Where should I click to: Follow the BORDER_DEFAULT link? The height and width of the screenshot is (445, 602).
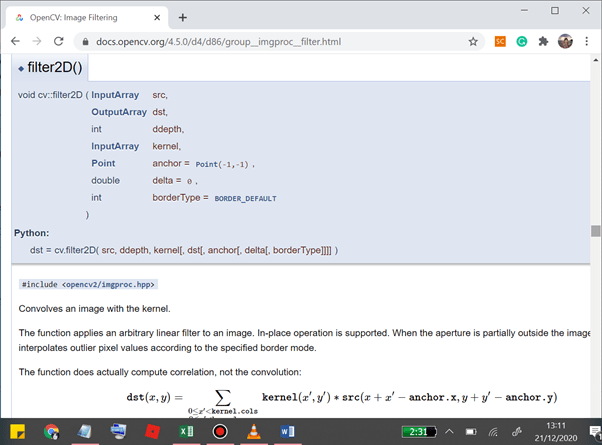point(245,198)
